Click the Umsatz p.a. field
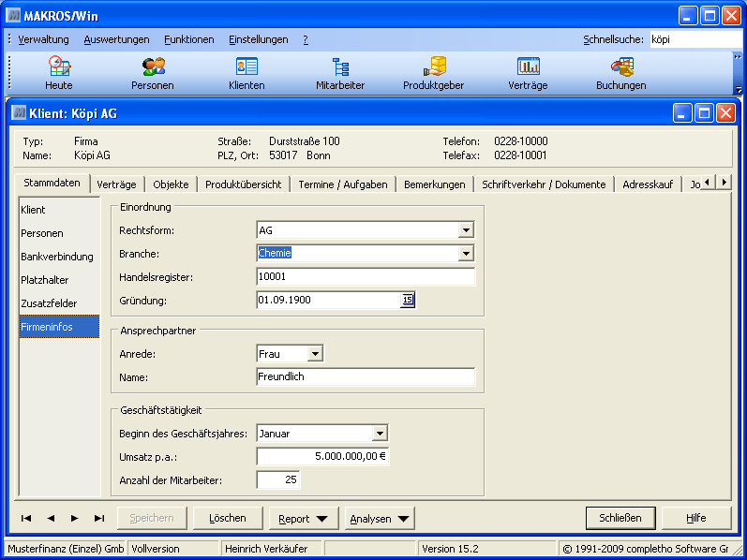 pos(322,457)
